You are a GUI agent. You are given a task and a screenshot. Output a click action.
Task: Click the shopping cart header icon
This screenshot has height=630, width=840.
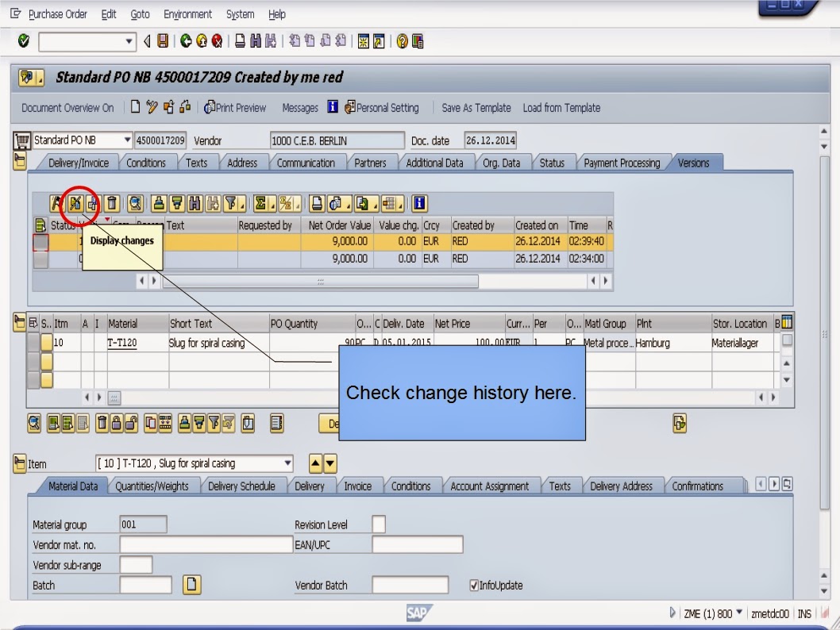[22, 140]
